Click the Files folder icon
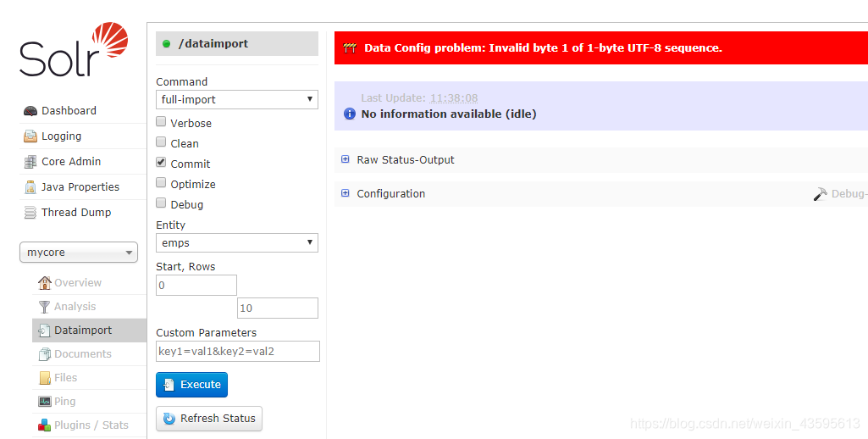Viewport: 868px width, 439px height. [45, 378]
